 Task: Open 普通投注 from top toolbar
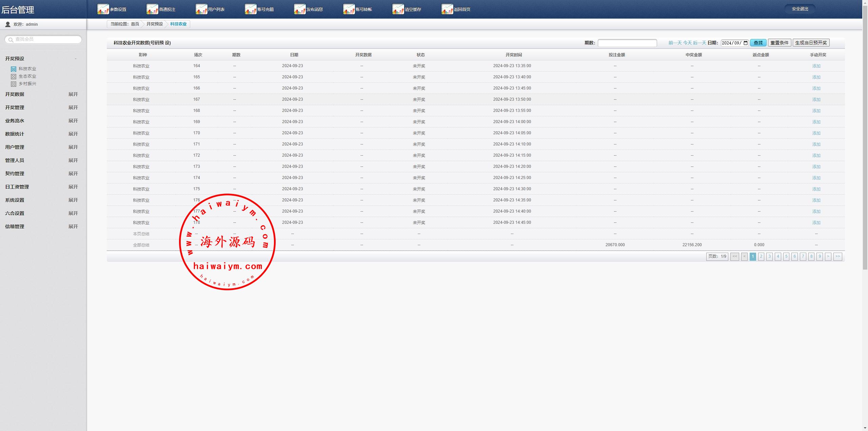(x=152, y=9)
